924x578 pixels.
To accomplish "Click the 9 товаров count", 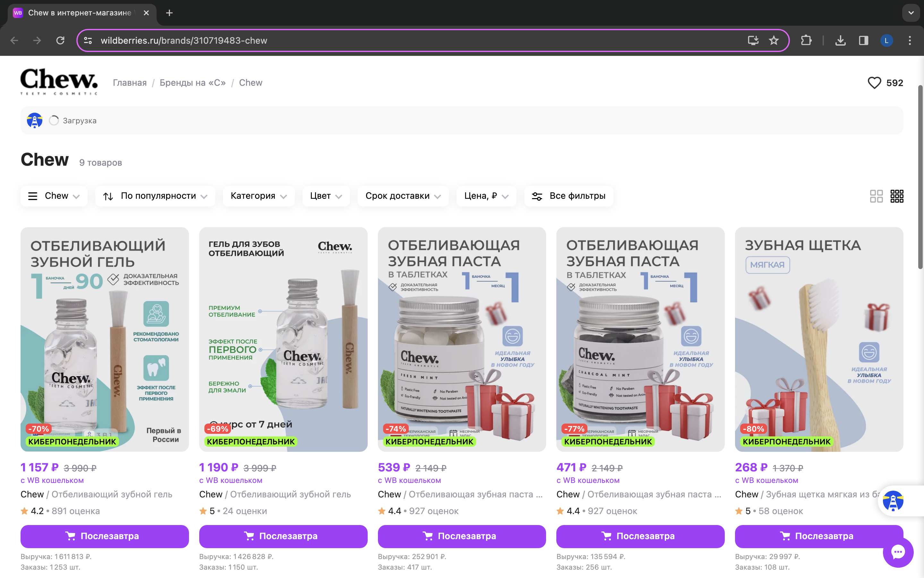I will point(100,163).
